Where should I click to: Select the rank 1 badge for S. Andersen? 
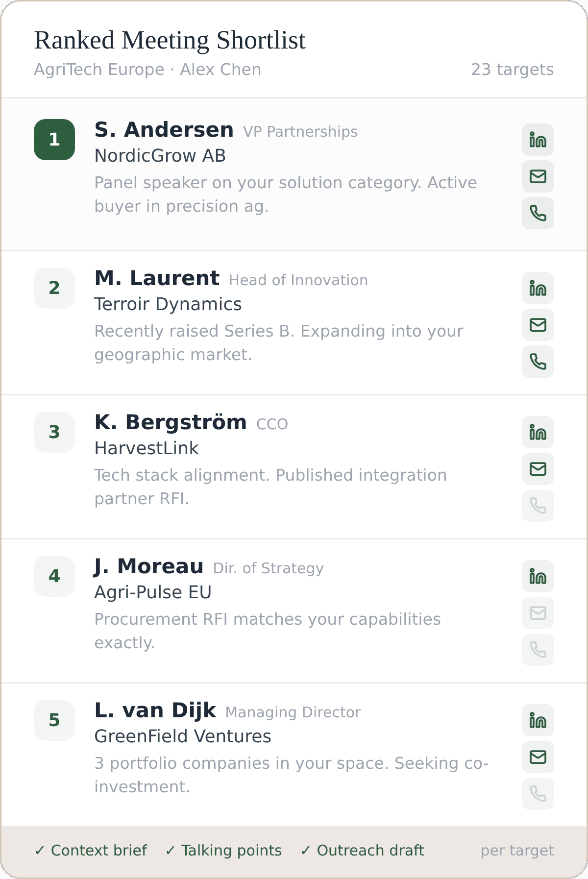(x=54, y=140)
